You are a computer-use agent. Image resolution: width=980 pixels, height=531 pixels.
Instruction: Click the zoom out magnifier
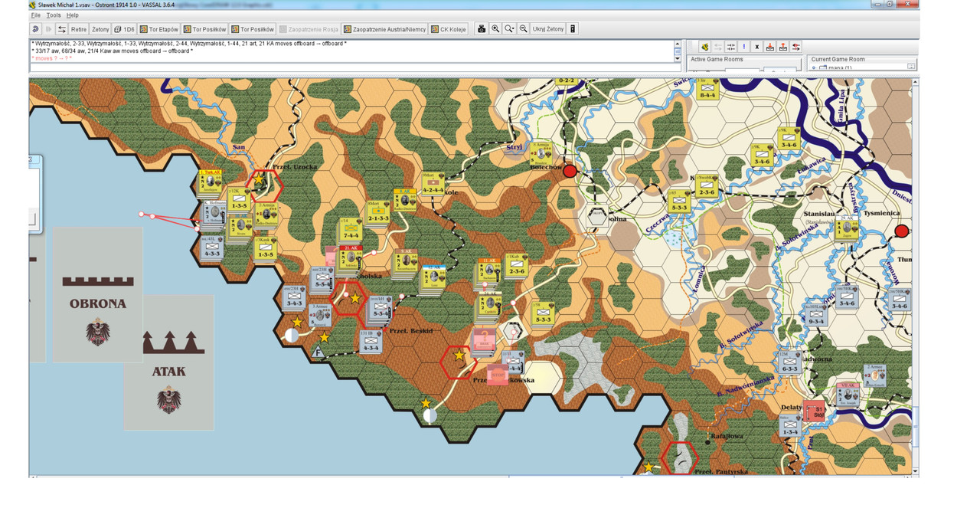tap(524, 29)
